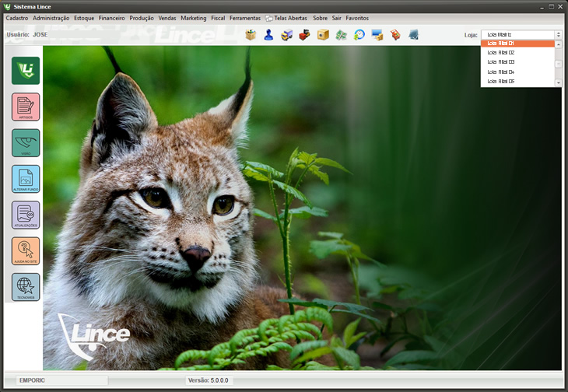Click the golden safe toolbar icon
The height and width of the screenshot is (392, 568).
point(323,35)
